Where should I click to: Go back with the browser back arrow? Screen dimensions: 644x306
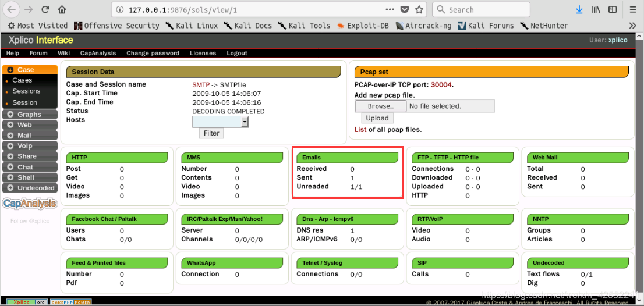[x=12, y=9]
